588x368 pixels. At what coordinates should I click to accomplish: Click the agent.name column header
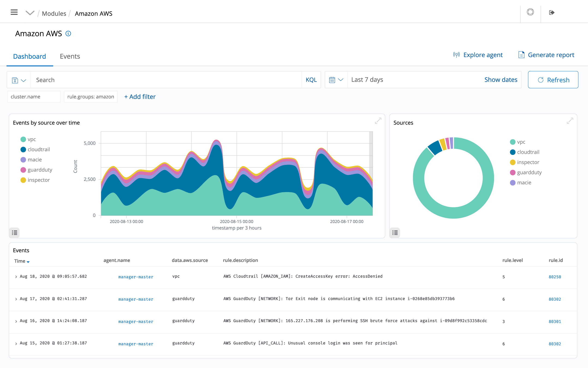pos(117,260)
